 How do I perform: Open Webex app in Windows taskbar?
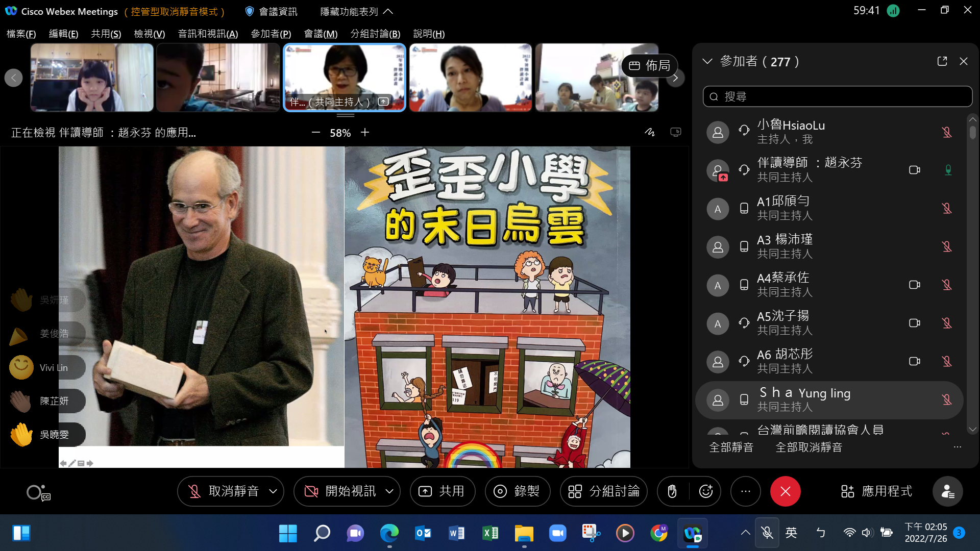click(x=692, y=533)
